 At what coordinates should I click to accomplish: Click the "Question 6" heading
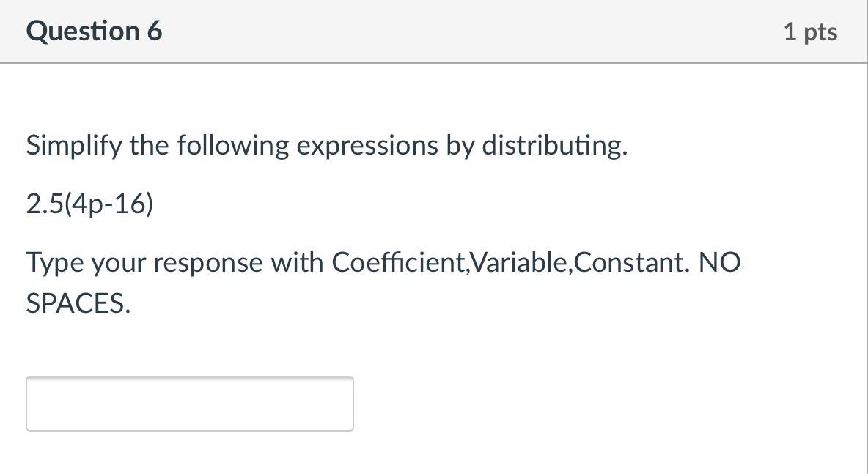point(94,32)
